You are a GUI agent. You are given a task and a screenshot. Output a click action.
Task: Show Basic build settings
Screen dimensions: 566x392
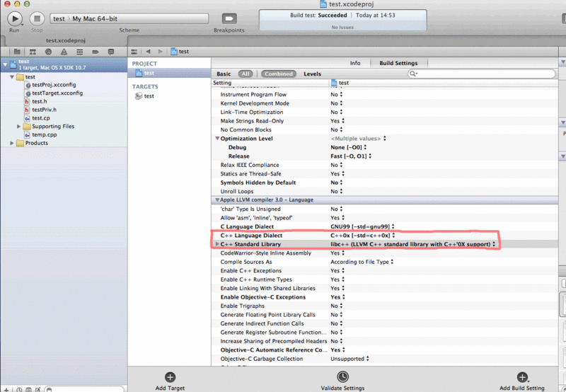224,74
